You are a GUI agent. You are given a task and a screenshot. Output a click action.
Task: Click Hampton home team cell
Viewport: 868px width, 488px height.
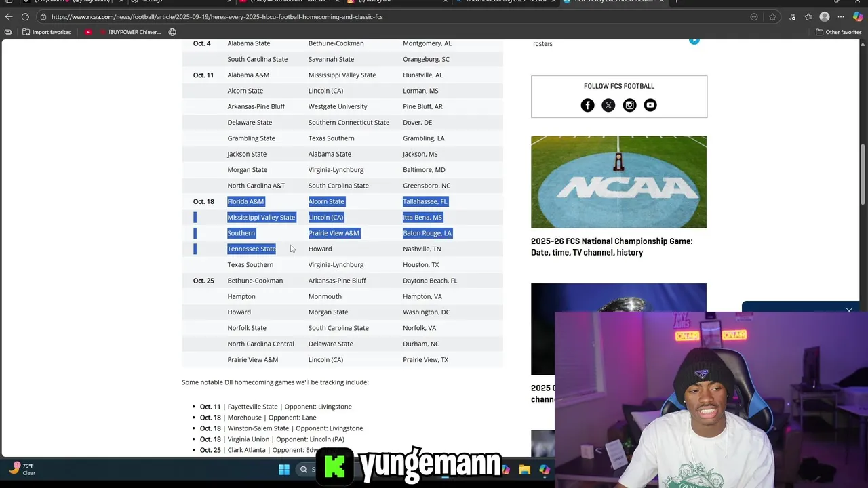(x=241, y=296)
